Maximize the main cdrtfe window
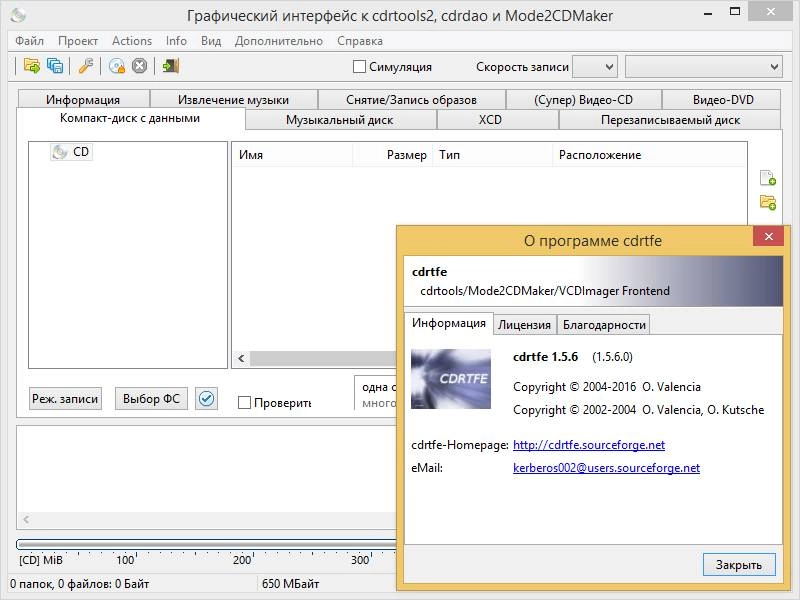Screen dimensions: 800x600 click(x=735, y=12)
